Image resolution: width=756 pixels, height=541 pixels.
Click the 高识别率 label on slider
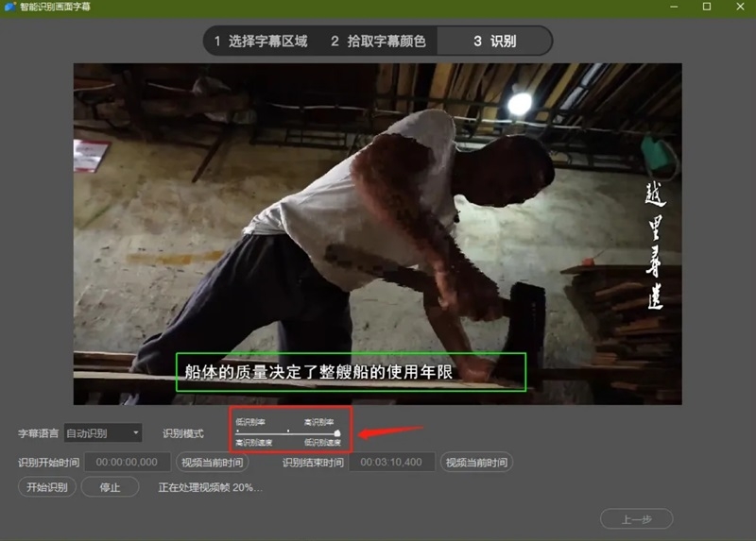318,422
